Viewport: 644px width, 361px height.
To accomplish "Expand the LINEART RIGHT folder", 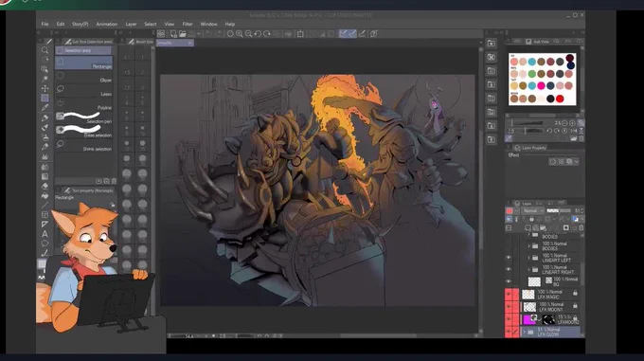I will [528, 269].
